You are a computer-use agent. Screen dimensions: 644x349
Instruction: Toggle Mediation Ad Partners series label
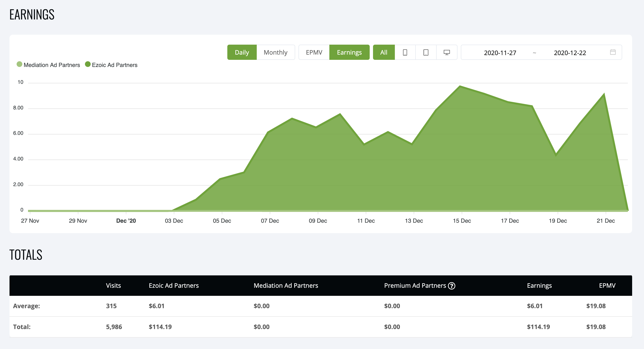click(52, 65)
